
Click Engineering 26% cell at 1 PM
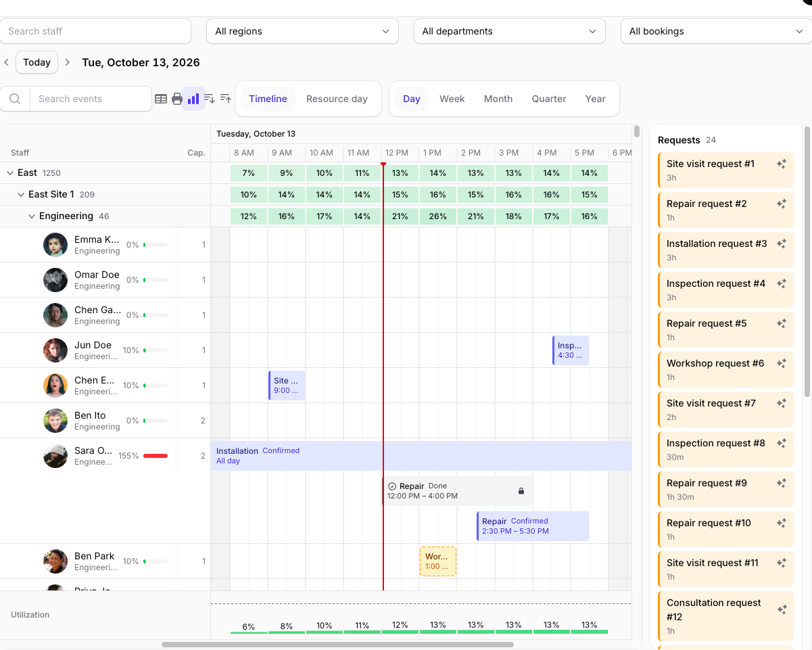tap(437, 216)
